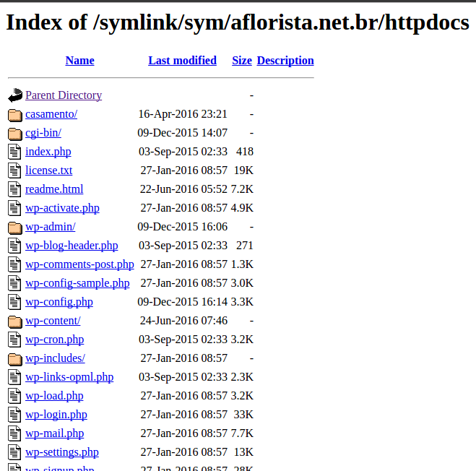Click the file icon beside wp-cron.php
476x471 pixels.
coord(14,340)
